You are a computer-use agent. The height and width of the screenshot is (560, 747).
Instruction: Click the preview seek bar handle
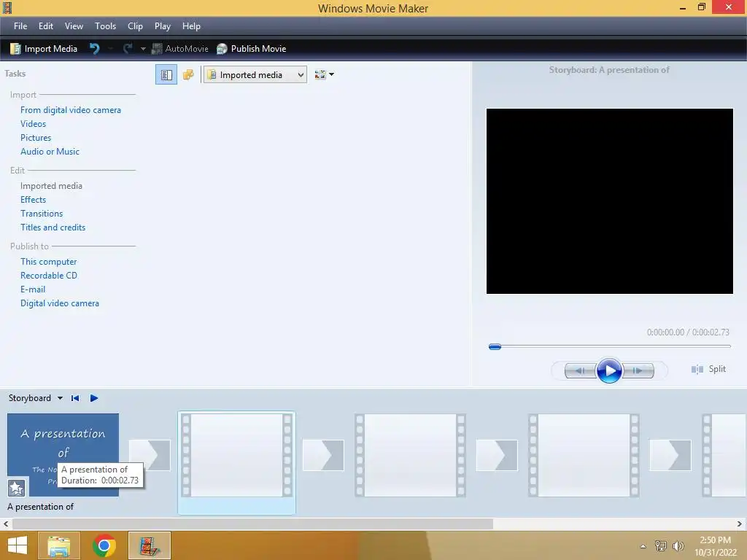495,346
